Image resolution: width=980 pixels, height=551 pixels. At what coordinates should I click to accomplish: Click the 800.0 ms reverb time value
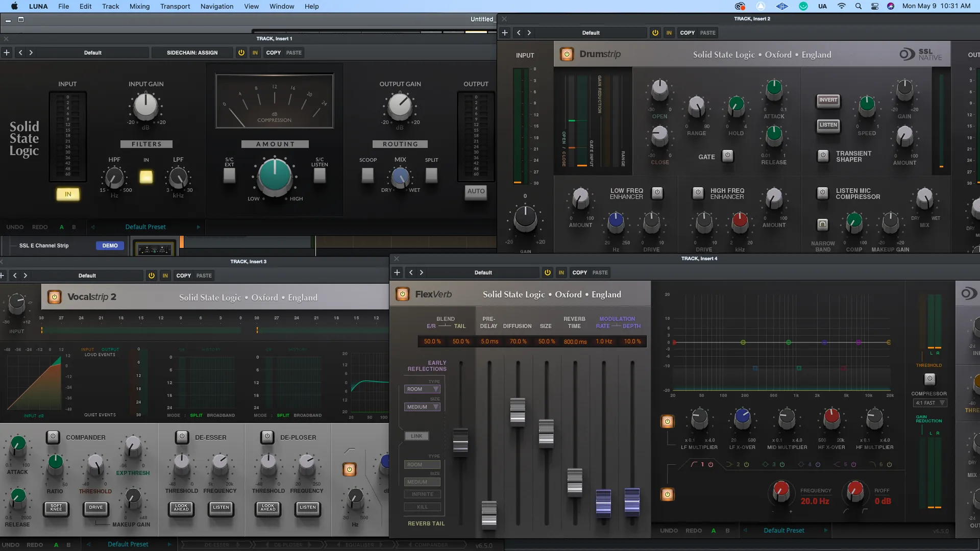[x=575, y=341]
